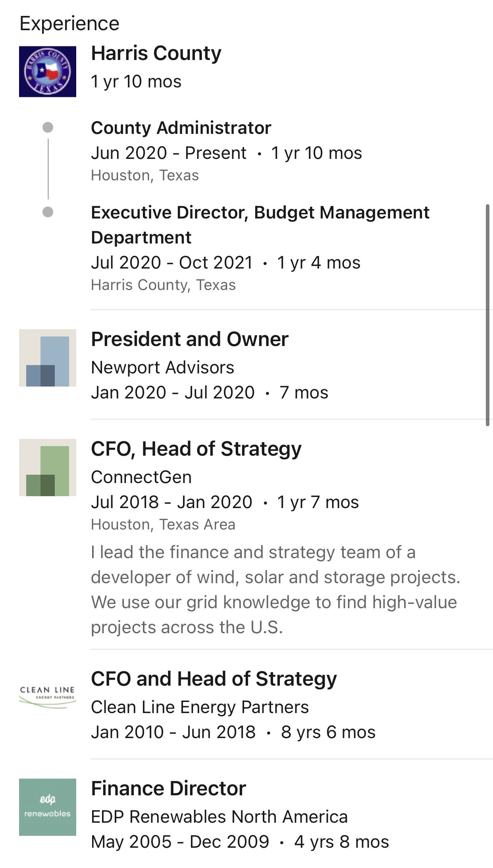This screenshot has height=868, width=493.
Task: Open the EDP Renewables logo
Action: coord(48,807)
